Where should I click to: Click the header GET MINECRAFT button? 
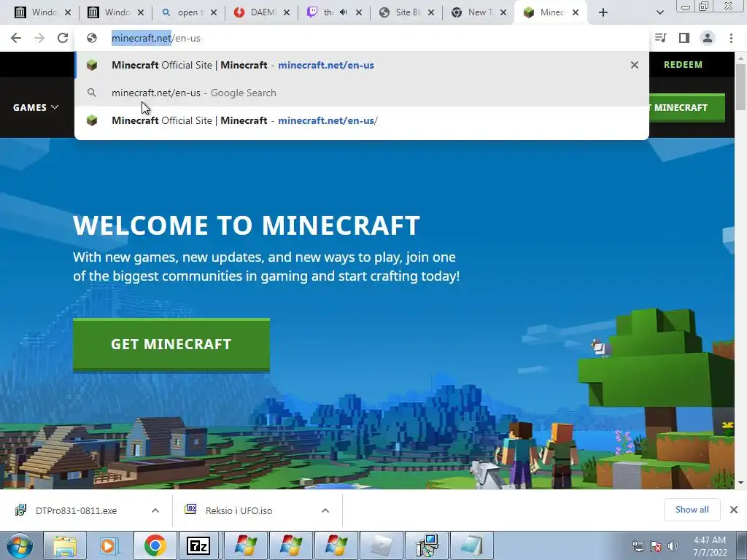[686, 108]
